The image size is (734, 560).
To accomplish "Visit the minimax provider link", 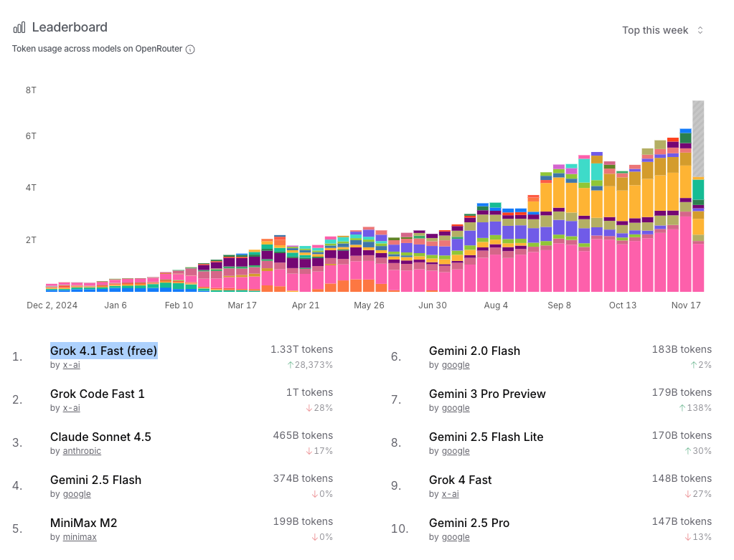I will tap(80, 537).
